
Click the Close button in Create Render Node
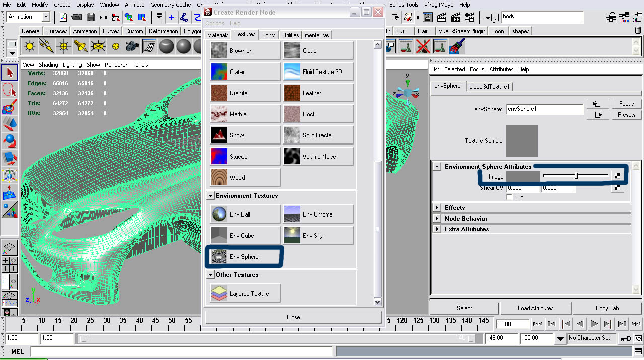point(293,317)
